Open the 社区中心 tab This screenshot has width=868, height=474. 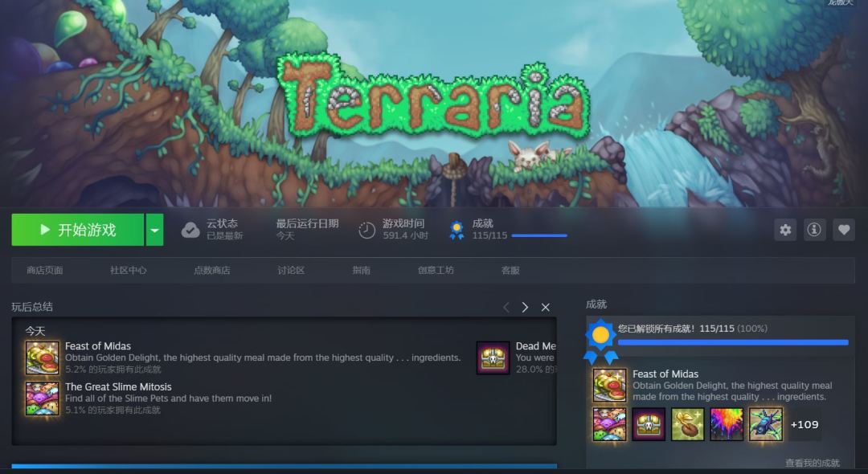tap(129, 271)
